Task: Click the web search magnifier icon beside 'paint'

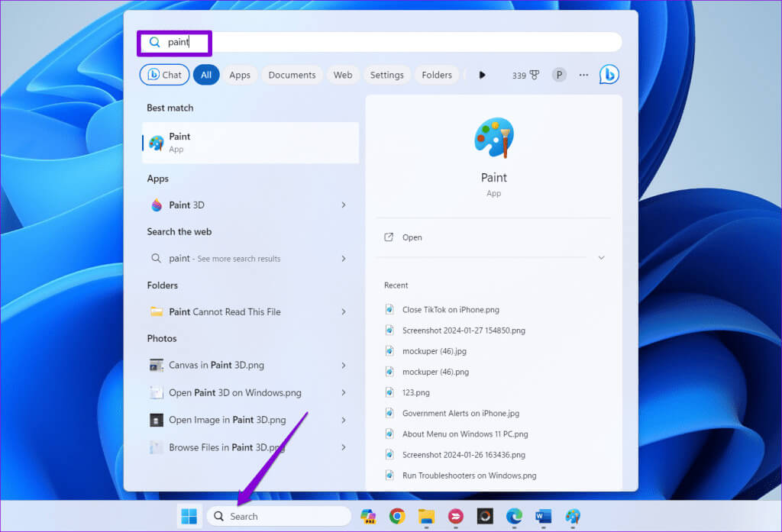Action: click(x=156, y=258)
